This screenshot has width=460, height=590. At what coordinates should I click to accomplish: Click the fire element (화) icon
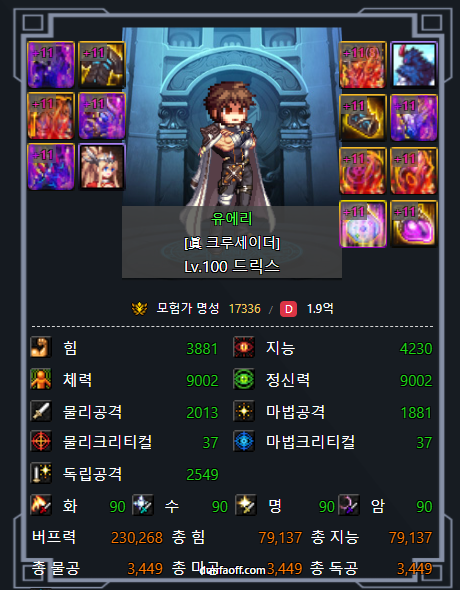tap(41, 505)
